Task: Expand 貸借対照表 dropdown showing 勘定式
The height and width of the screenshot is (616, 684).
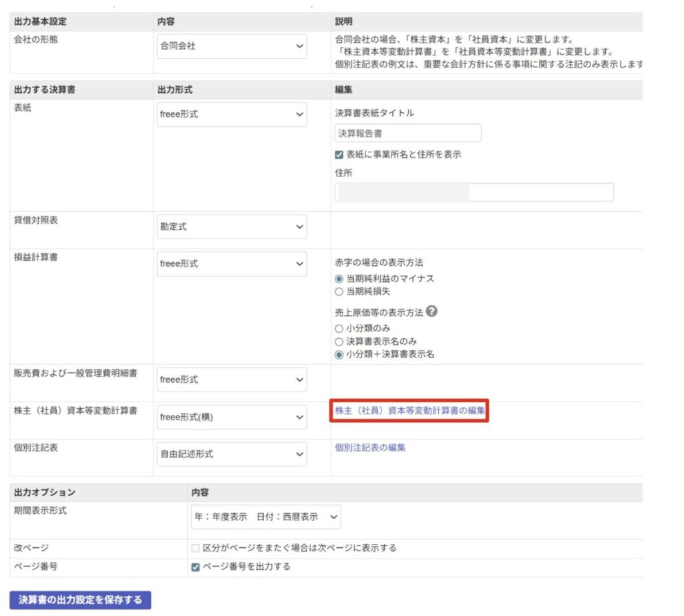Action: [231, 227]
